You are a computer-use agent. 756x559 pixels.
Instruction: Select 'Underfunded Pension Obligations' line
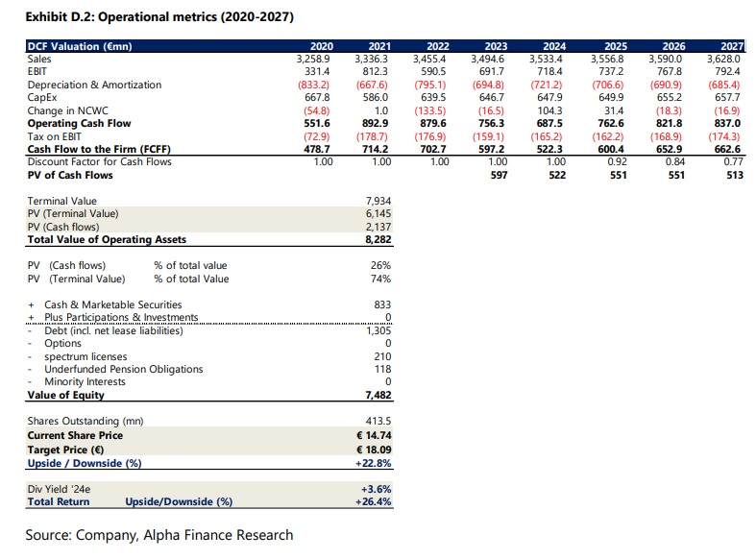point(123,369)
